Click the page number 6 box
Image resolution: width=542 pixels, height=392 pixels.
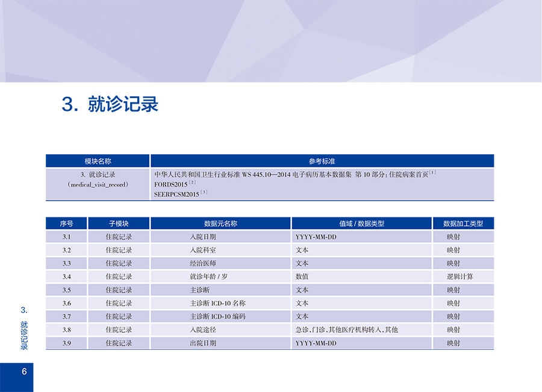point(24,372)
